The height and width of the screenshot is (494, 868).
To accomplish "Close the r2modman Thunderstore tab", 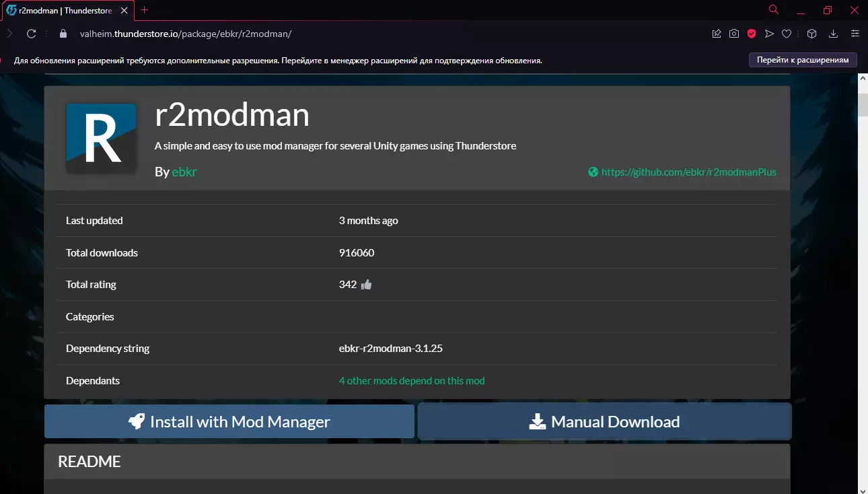I will (124, 10).
